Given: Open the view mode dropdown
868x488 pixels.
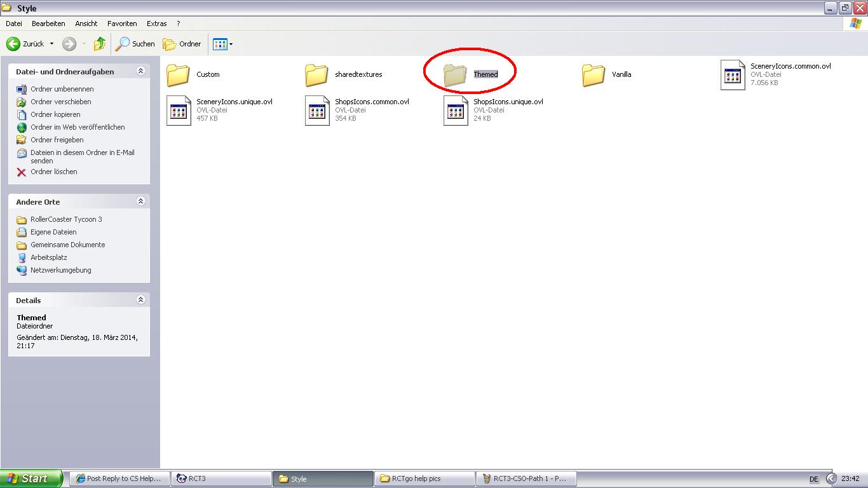Looking at the screenshot, I should (x=231, y=44).
